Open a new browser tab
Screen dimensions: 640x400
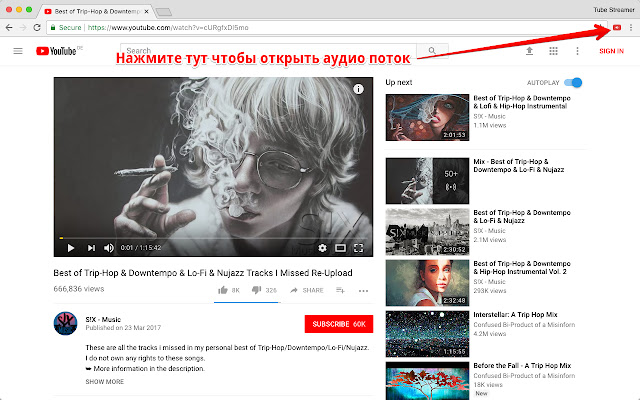[x=164, y=12]
